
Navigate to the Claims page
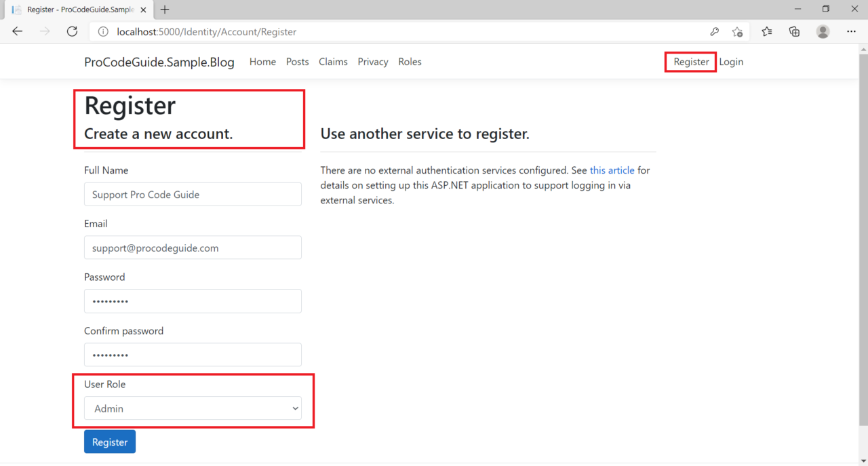(x=333, y=62)
